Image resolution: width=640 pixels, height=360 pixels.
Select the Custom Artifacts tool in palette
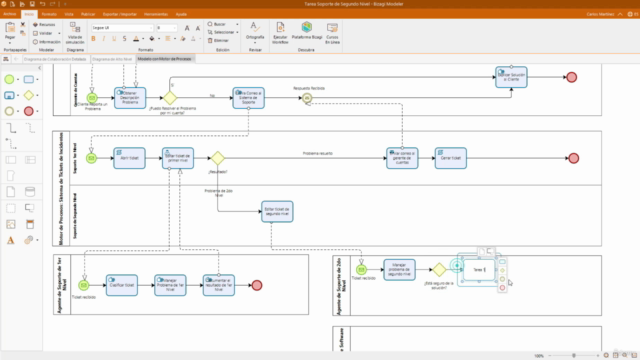click(x=29, y=240)
